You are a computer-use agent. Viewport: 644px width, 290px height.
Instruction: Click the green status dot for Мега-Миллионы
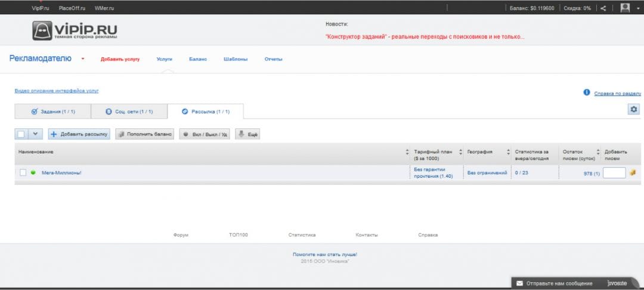pyautogui.click(x=33, y=172)
